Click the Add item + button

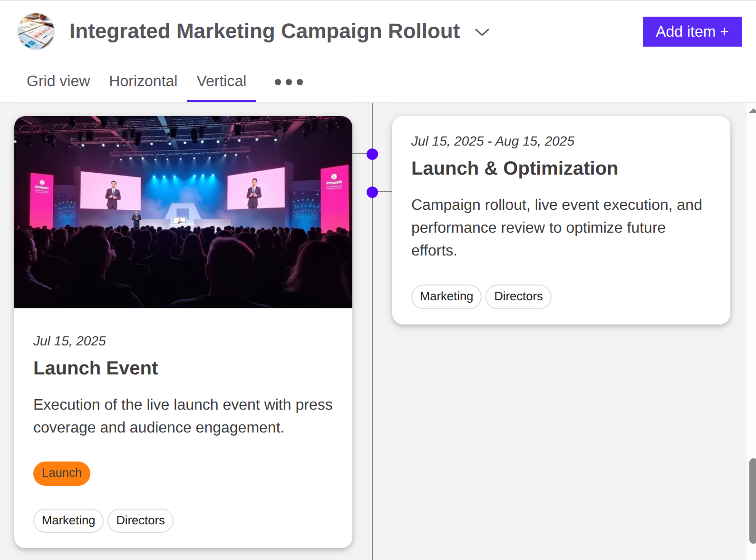[x=691, y=31]
